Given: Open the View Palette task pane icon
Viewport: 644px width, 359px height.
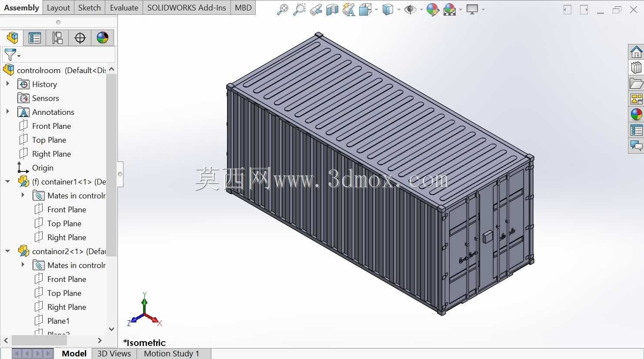Looking at the screenshot, I should (x=636, y=99).
